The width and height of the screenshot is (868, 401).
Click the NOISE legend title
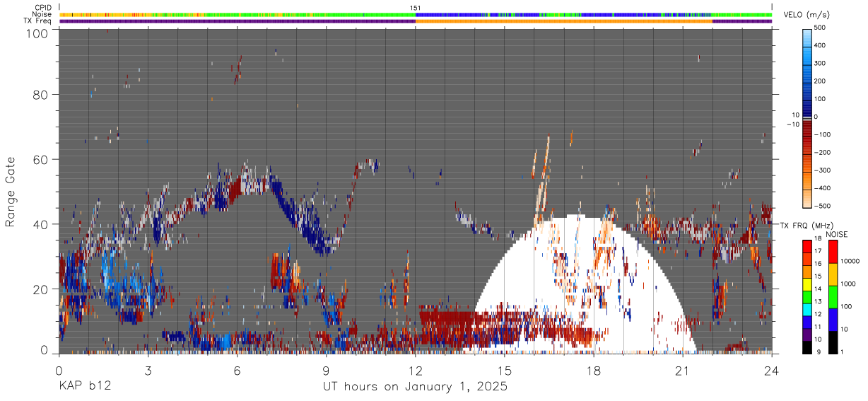(837, 234)
